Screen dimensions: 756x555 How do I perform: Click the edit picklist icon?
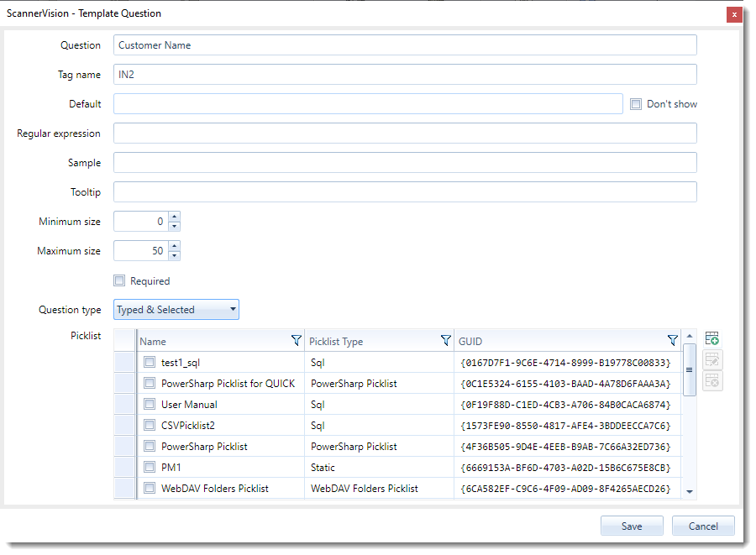point(712,359)
